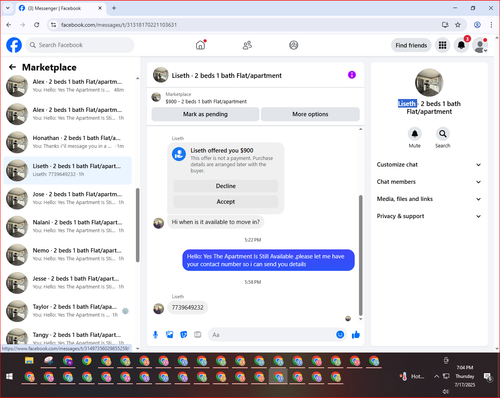The height and width of the screenshot is (398, 500).
Task: Click Find friends button
Action: pyautogui.click(x=411, y=45)
